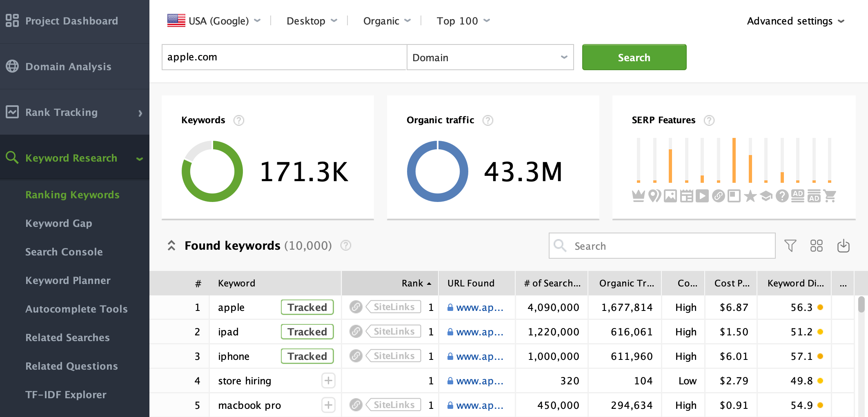Click the green Search button
The height and width of the screenshot is (417, 868).
pos(634,57)
